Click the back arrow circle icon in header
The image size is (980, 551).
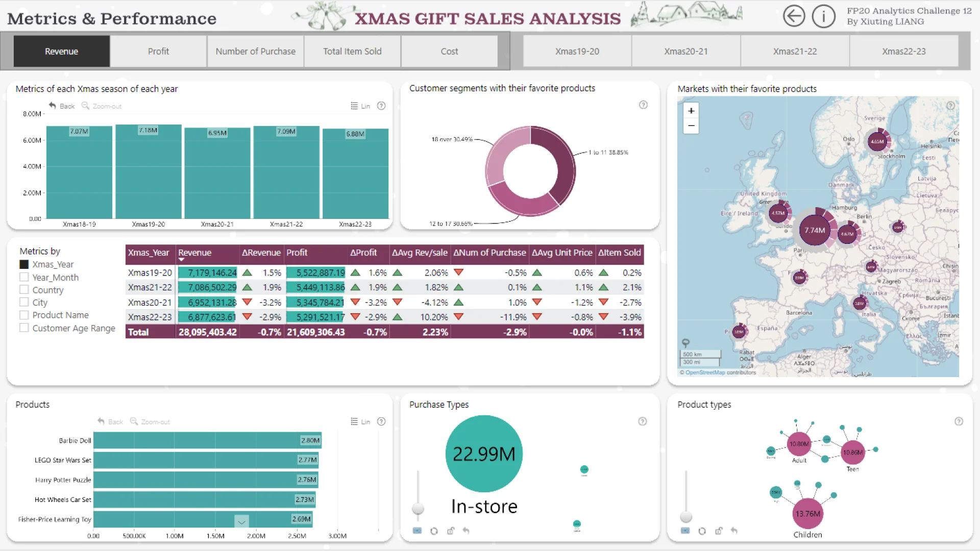794,16
